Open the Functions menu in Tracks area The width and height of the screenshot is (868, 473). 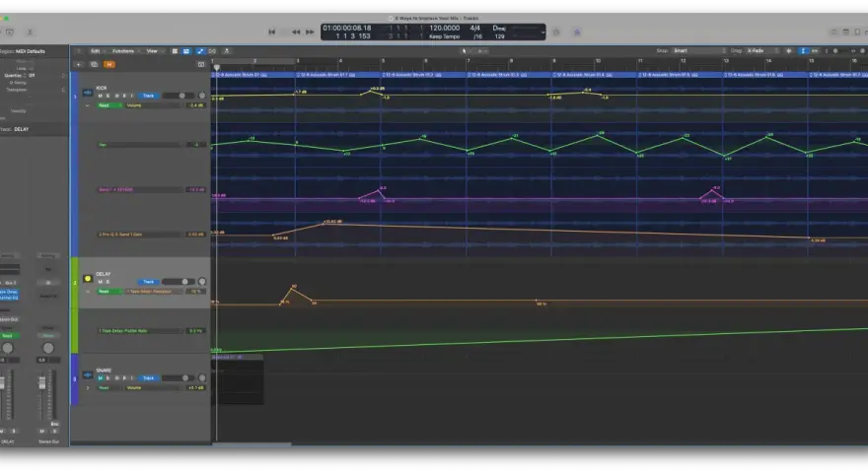125,51
